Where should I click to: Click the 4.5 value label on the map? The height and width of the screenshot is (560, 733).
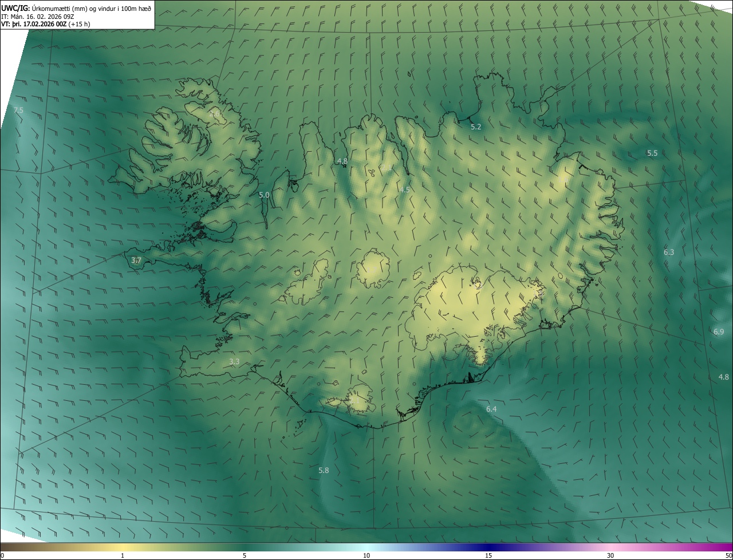pos(405,190)
